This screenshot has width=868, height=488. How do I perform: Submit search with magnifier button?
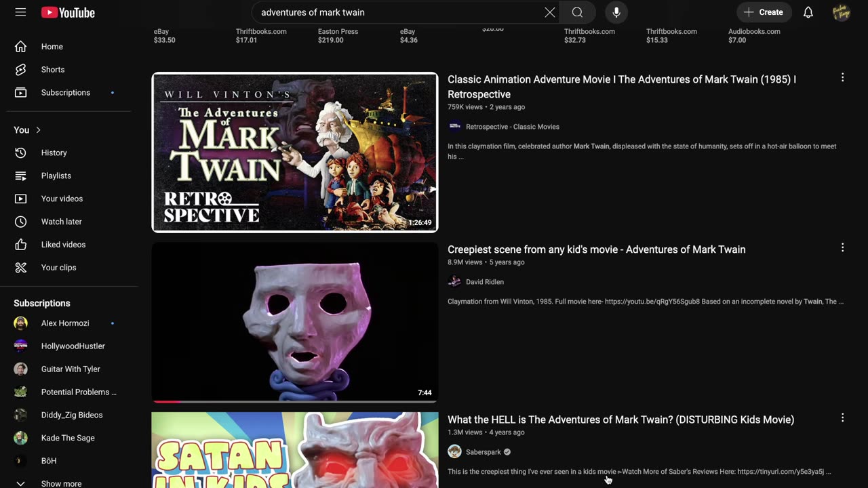pos(577,12)
